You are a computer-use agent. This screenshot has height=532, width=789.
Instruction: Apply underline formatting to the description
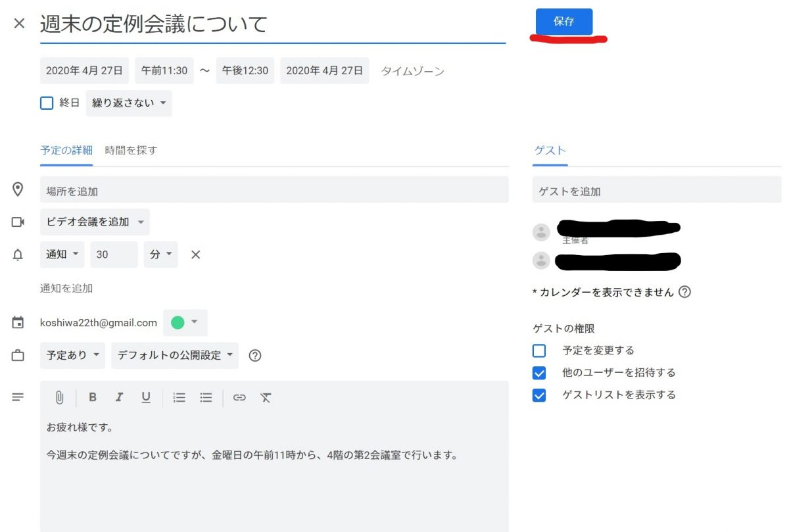click(x=146, y=397)
